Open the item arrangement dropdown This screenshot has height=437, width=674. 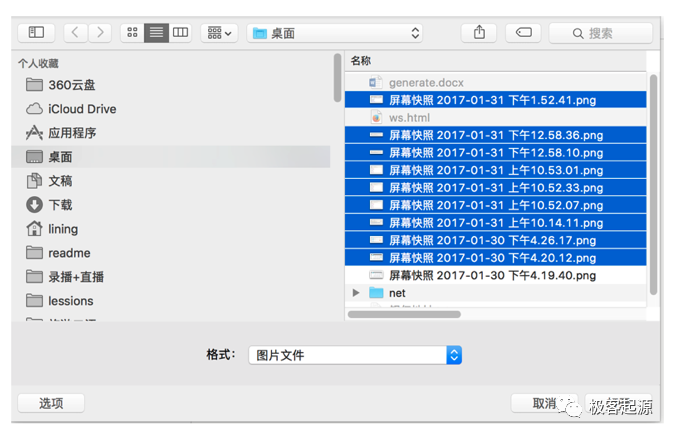[219, 33]
